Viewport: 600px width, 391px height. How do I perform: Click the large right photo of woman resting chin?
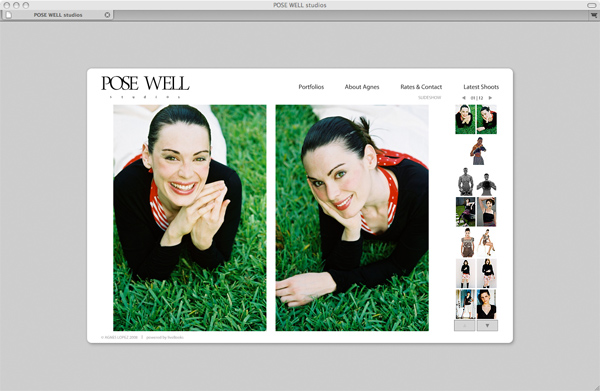pyautogui.click(x=352, y=218)
